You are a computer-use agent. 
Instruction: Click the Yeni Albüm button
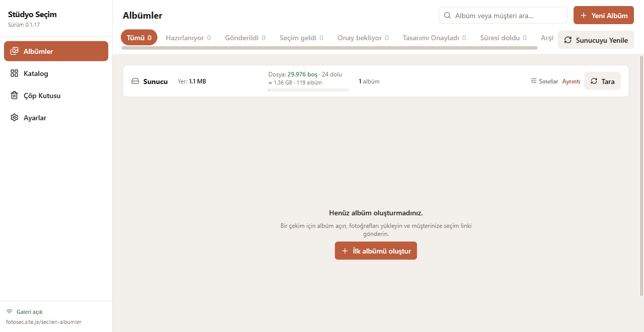[604, 15]
